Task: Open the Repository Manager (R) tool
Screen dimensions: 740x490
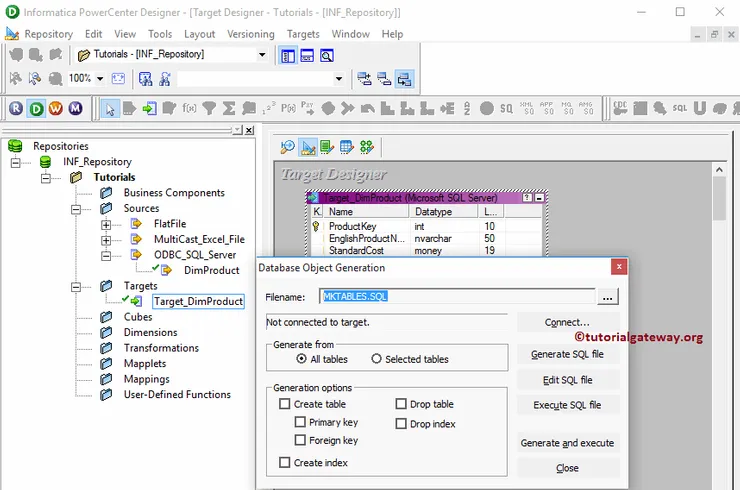Action: point(16,109)
